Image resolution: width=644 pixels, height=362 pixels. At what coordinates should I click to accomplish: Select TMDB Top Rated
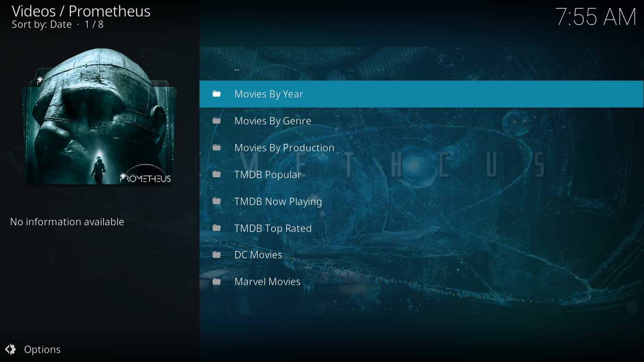pos(421,228)
